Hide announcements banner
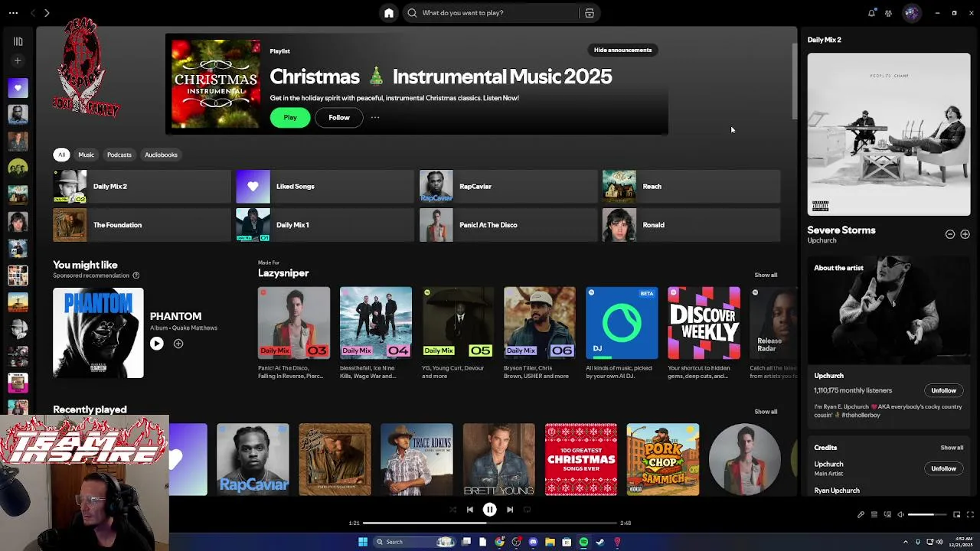Image resolution: width=980 pixels, height=551 pixels. [622, 50]
